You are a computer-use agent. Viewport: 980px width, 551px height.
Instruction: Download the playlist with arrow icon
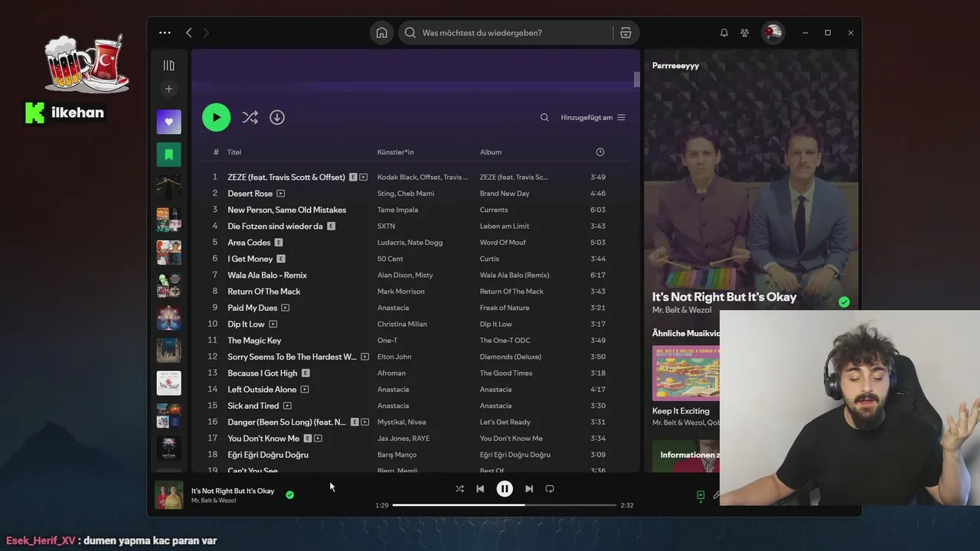pos(277,117)
